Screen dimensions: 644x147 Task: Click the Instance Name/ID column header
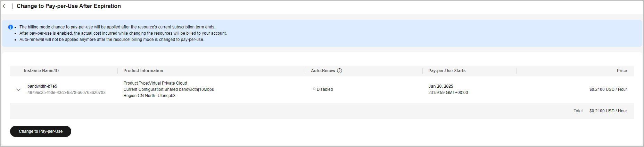click(41, 71)
